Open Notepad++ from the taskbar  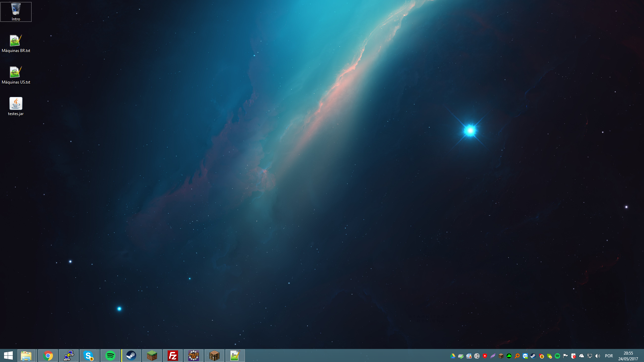(235, 356)
